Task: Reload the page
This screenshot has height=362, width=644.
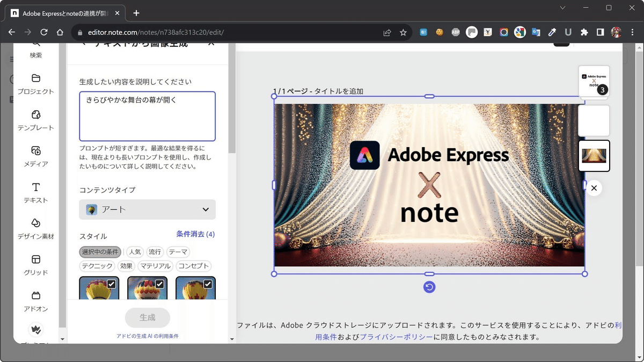Action: 45,32
